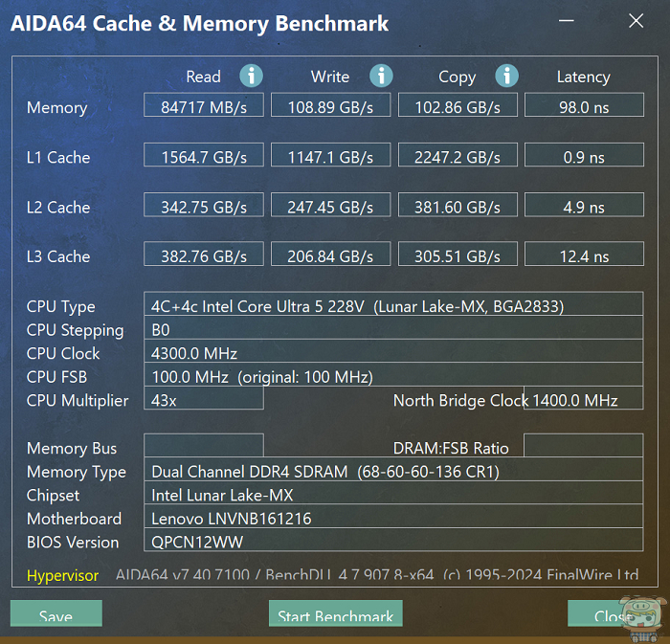Click the empty DRAM:FSB Ratio field
Screen dimensions: 670x644
click(583, 445)
